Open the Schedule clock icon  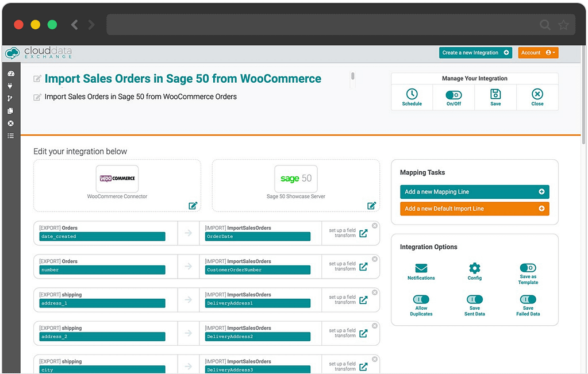pos(412,94)
